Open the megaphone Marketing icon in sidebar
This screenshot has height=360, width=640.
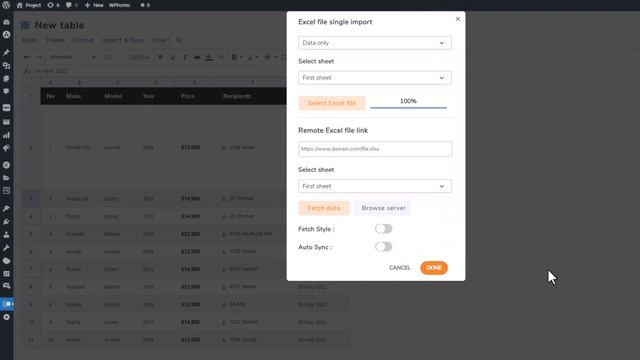pos(6,148)
